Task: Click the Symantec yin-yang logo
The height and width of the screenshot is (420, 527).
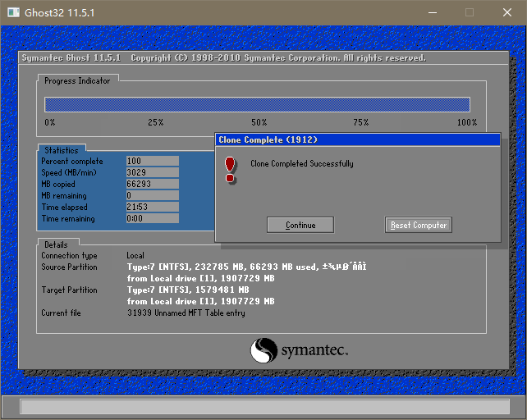Action: 262,350
